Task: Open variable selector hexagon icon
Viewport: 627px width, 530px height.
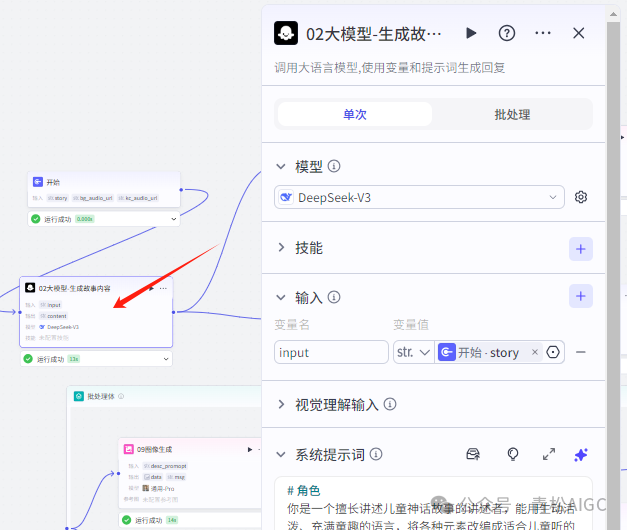Action: (553, 352)
